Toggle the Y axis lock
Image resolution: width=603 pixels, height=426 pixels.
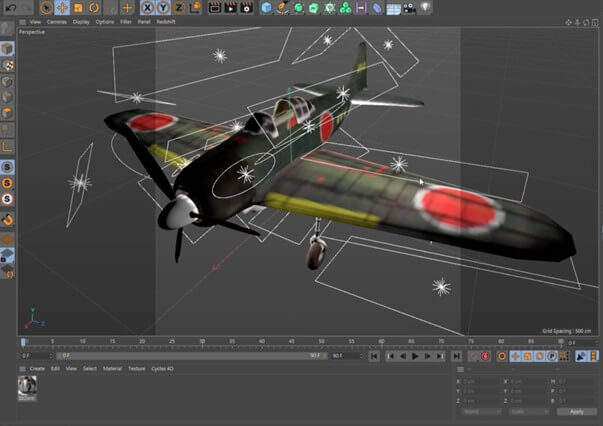pos(161,7)
